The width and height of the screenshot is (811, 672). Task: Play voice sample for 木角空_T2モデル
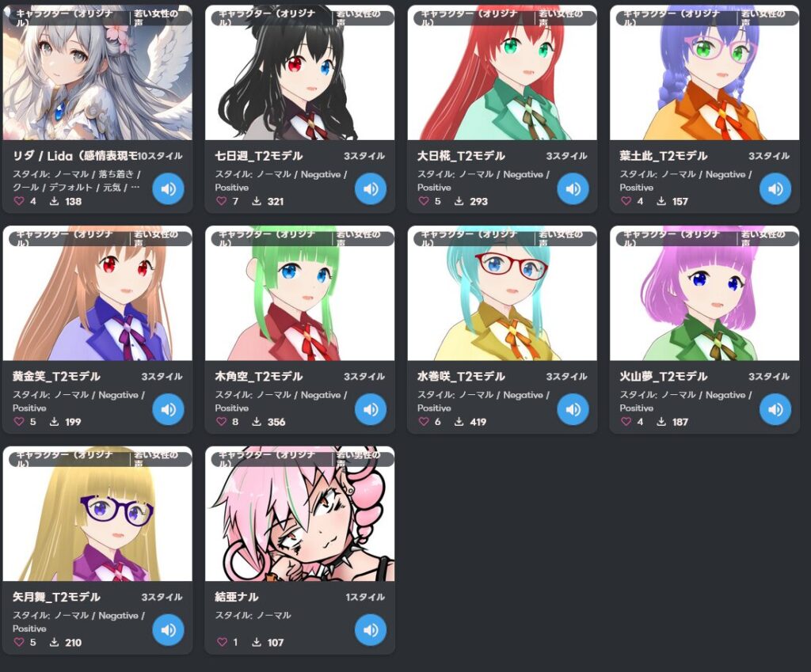[x=371, y=409]
